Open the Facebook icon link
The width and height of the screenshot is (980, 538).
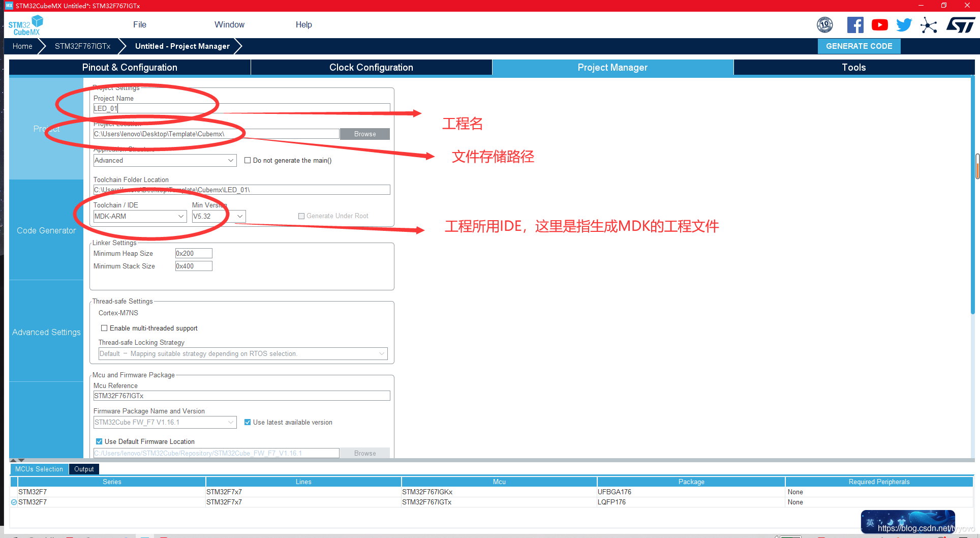pyautogui.click(x=855, y=25)
